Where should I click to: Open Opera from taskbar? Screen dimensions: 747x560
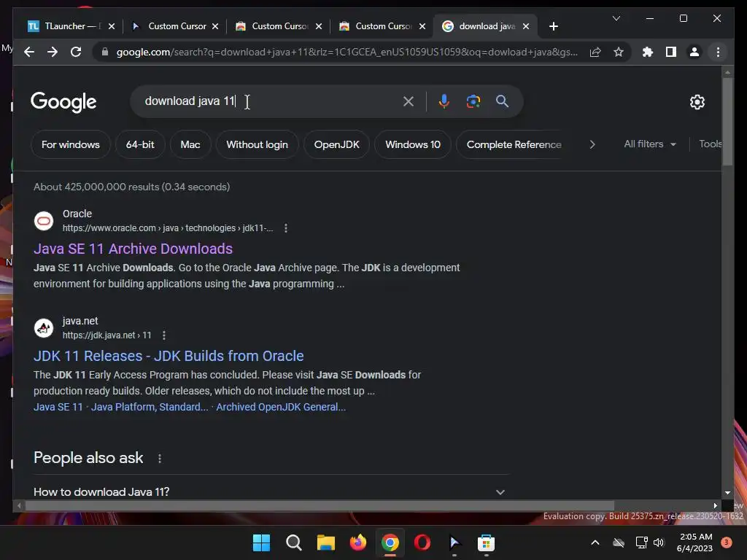click(x=422, y=542)
